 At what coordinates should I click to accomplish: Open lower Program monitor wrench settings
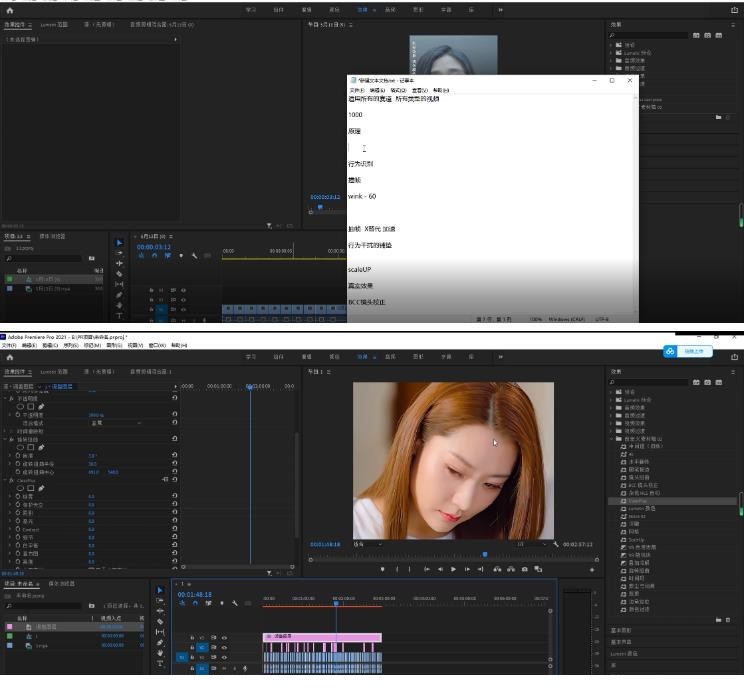click(x=556, y=544)
